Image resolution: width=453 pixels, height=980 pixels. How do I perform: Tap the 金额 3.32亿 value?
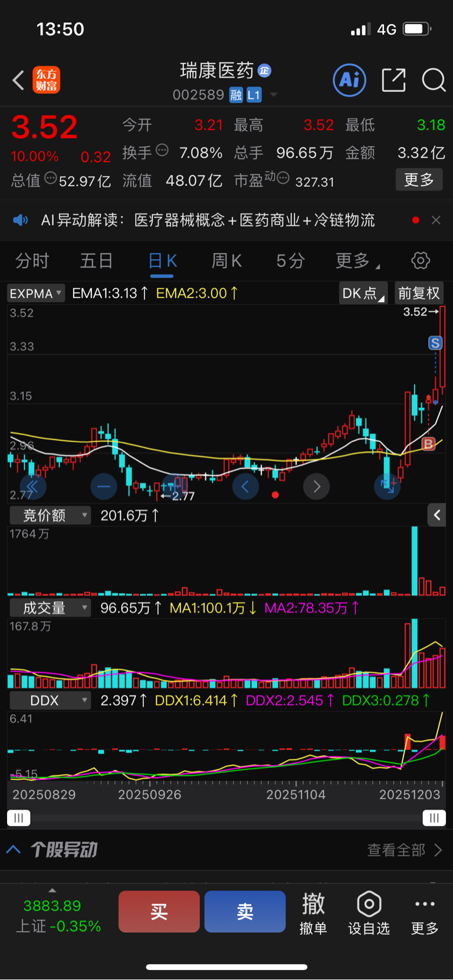(x=421, y=153)
